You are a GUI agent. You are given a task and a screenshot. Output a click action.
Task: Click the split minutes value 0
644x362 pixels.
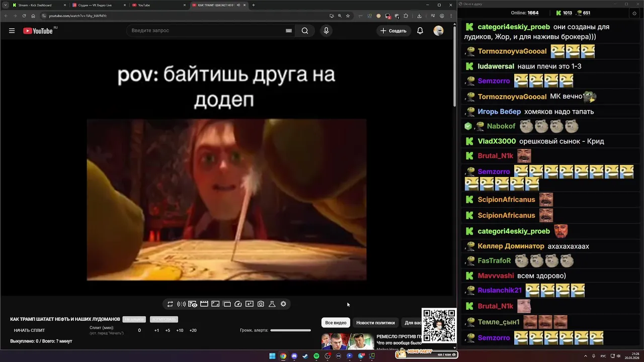tap(139, 330)
